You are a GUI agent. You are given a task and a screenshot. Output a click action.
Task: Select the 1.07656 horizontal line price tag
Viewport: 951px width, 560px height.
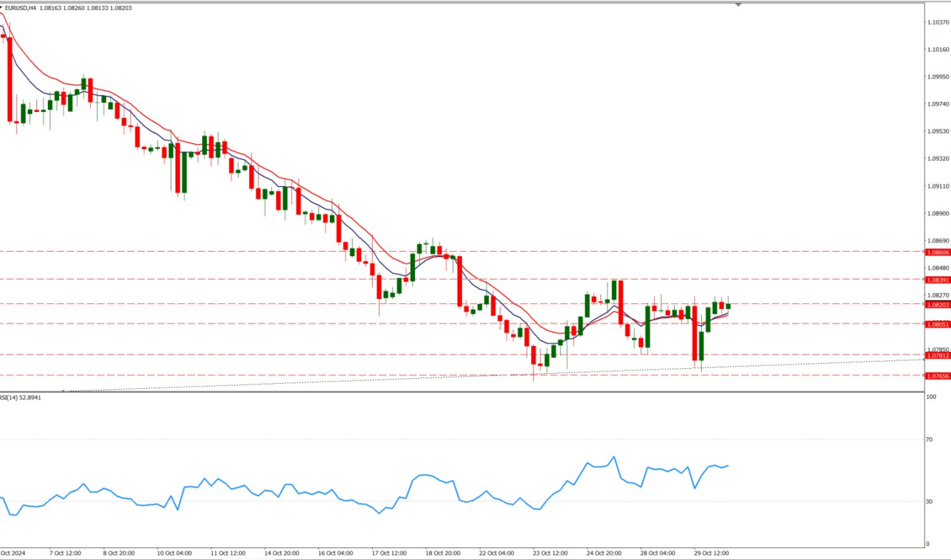[x=937, y=375]
